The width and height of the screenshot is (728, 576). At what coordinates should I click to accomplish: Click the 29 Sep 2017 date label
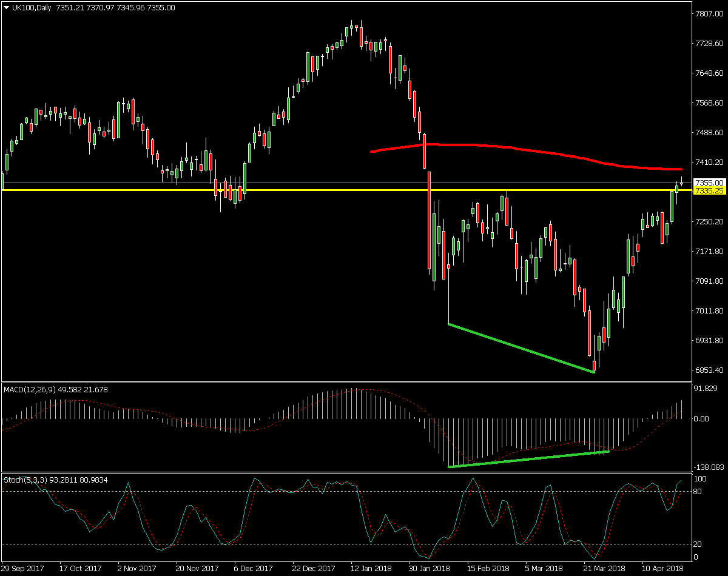click(22, 569)
